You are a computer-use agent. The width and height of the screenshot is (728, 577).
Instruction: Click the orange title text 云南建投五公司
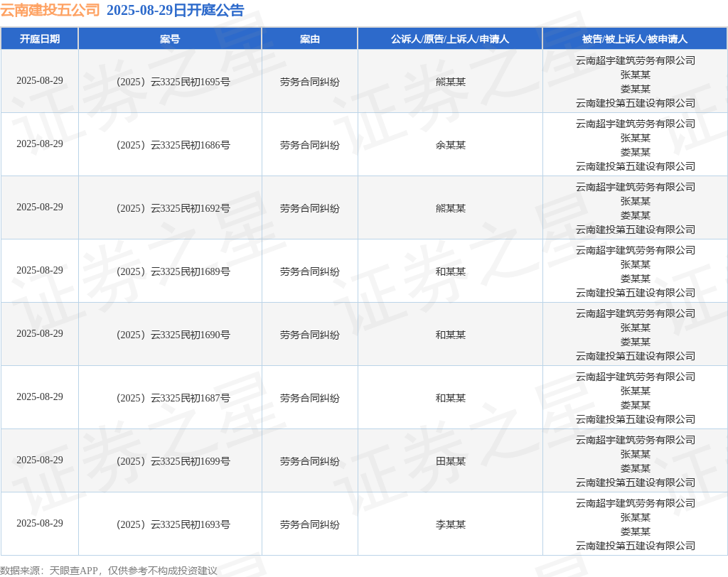click(50, 10)
